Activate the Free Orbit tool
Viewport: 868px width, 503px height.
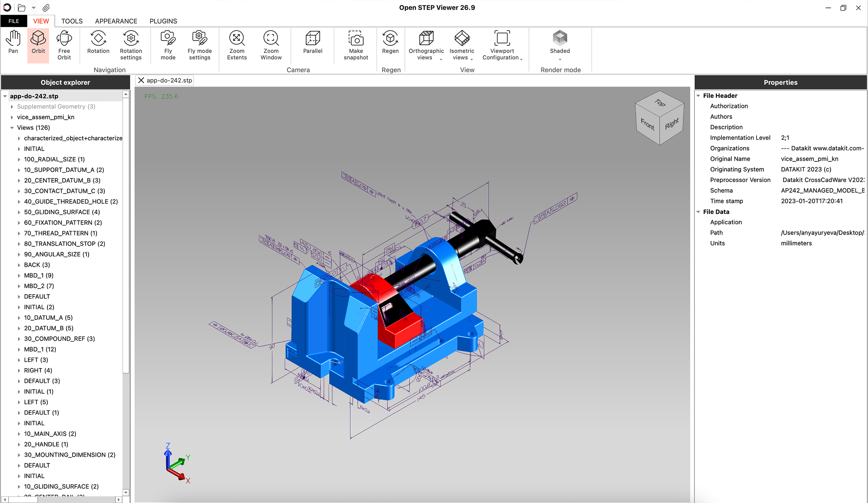pos(64,44)
